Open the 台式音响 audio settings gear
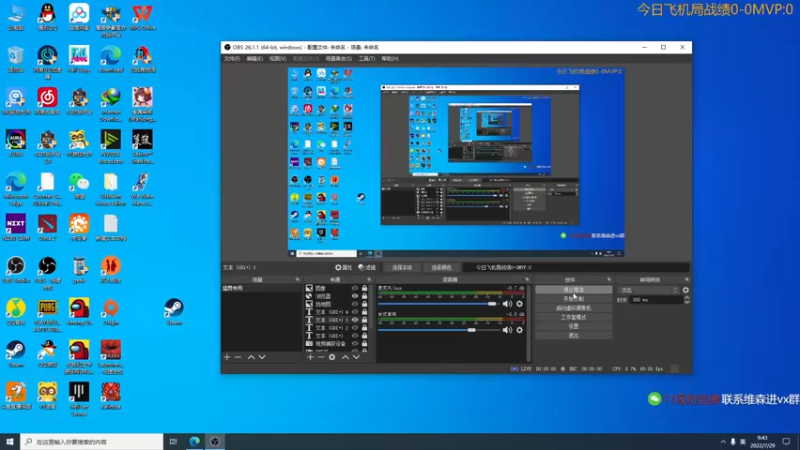The height and width of the screenshot is (450, 800). (519, 330)
